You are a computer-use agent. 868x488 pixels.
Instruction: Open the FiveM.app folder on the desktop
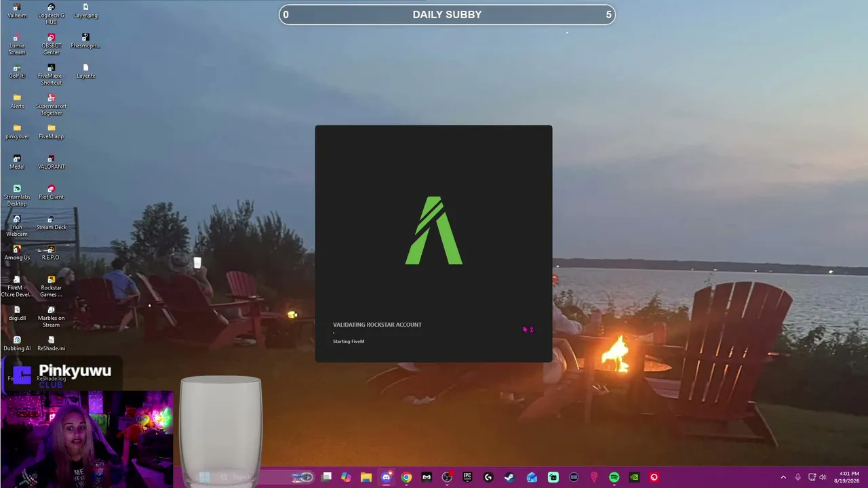coord(51,131)
